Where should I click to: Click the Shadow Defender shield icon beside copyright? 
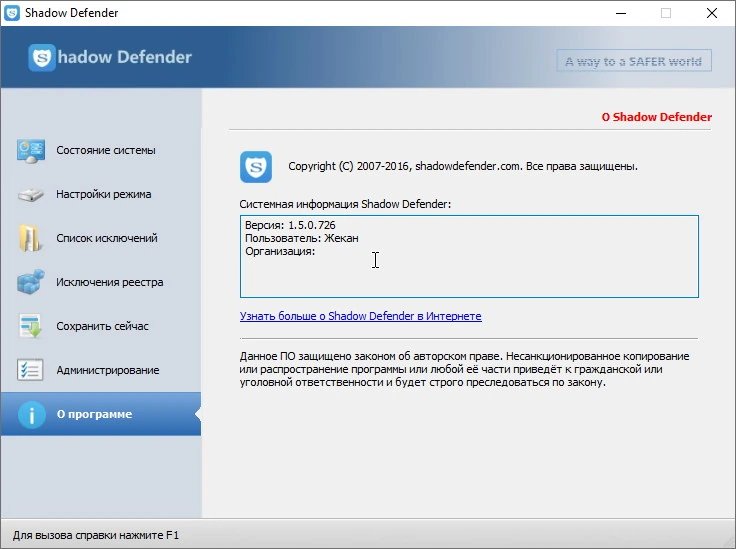pos(256,167)
